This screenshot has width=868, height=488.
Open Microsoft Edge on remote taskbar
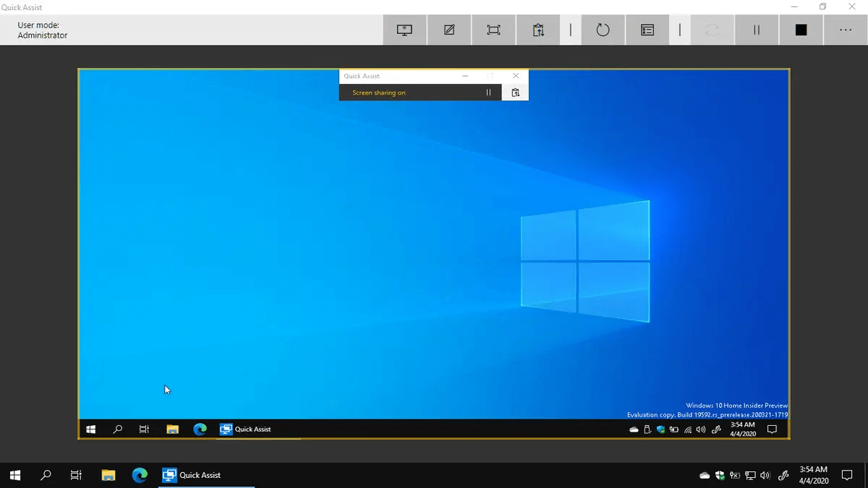pyautogui.click(x=200, y=429)
